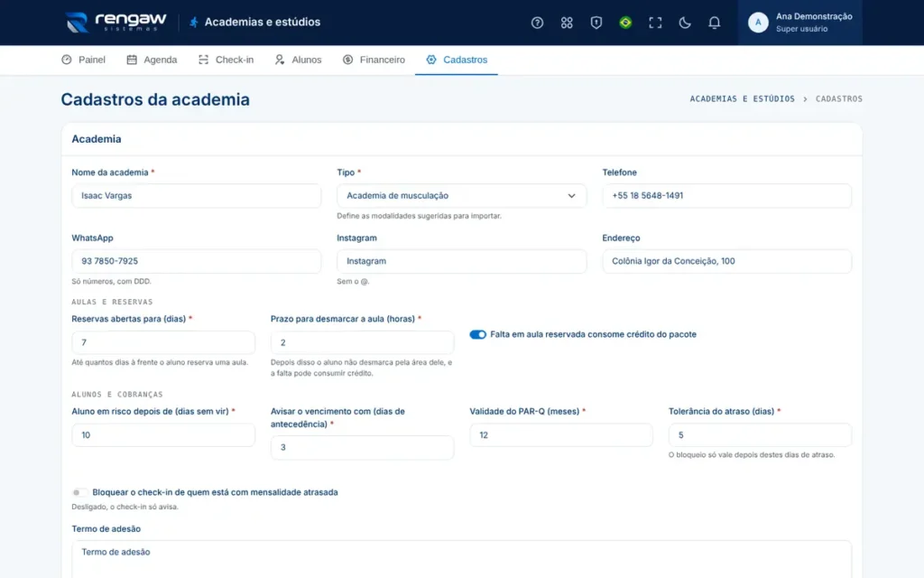
Task: Click the Academias e estúdios header title
Action: (x=263, y=22)
